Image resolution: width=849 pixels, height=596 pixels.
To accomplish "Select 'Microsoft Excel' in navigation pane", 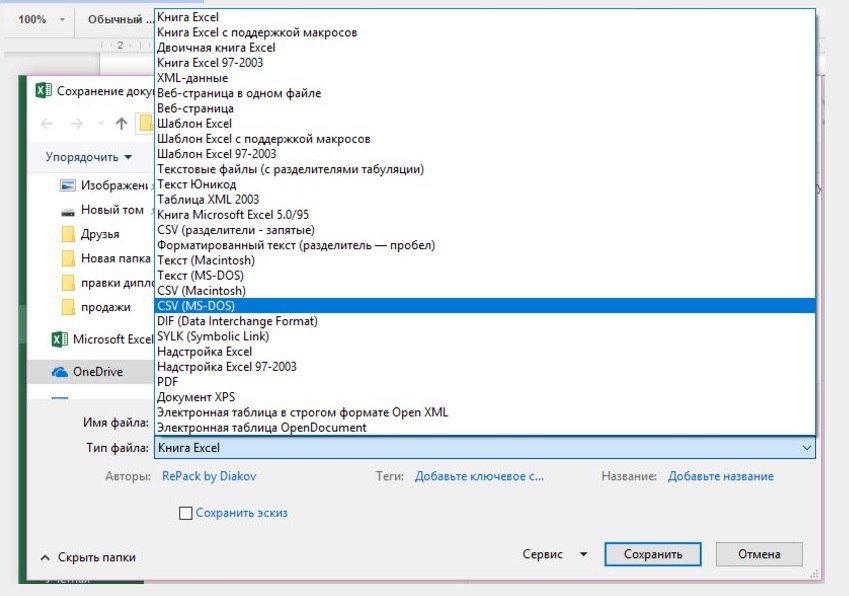I will tap(102, 339).
